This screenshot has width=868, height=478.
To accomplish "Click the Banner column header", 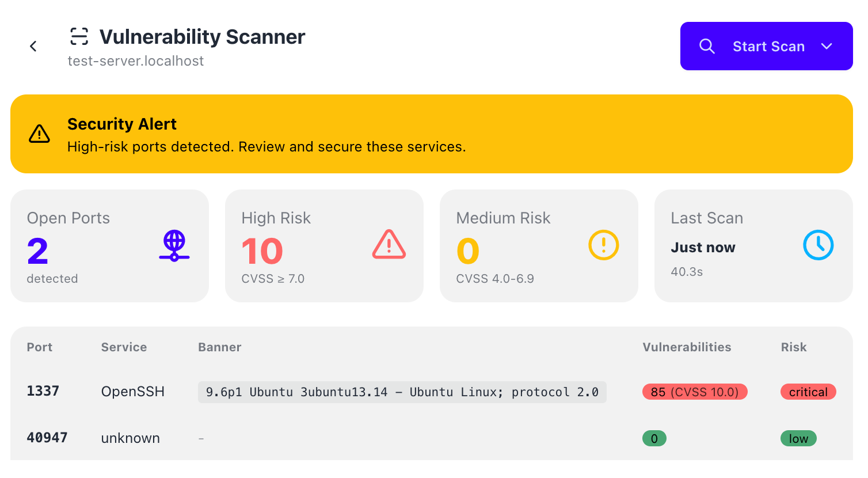I will (220, 347).
